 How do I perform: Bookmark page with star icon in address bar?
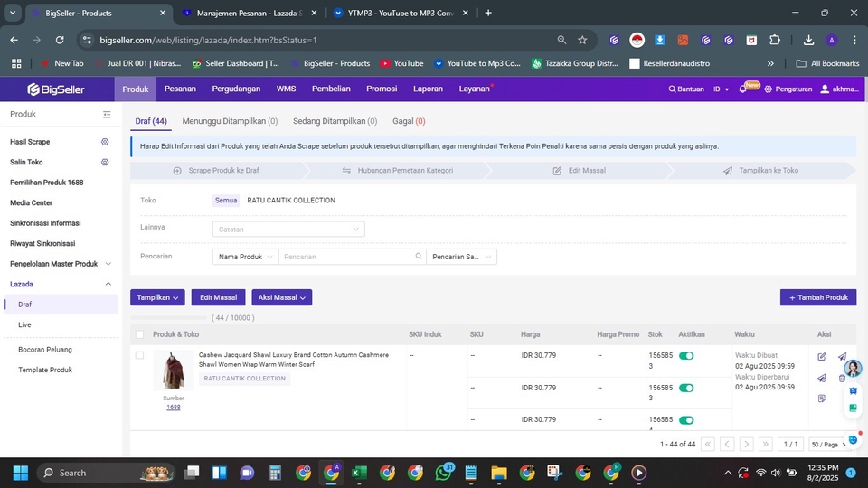582,40
